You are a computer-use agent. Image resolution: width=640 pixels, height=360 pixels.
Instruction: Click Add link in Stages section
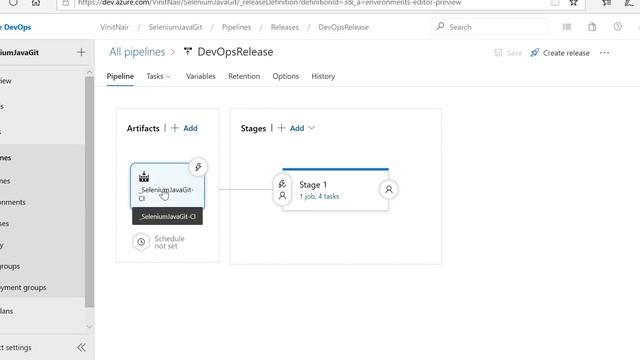297,128
